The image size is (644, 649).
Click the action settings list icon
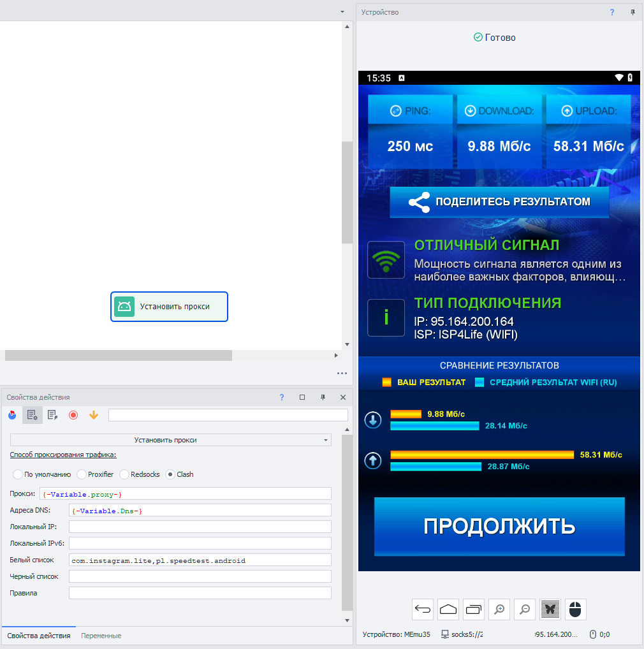click(33, 415)
